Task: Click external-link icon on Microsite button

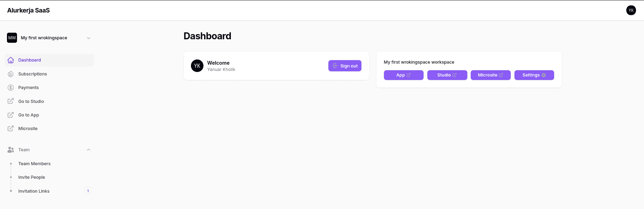Action: 501,75
